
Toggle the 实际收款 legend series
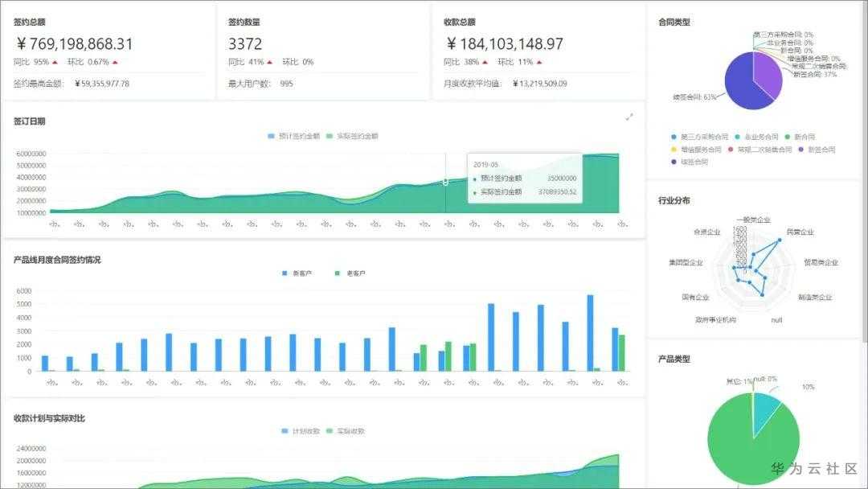346,431
